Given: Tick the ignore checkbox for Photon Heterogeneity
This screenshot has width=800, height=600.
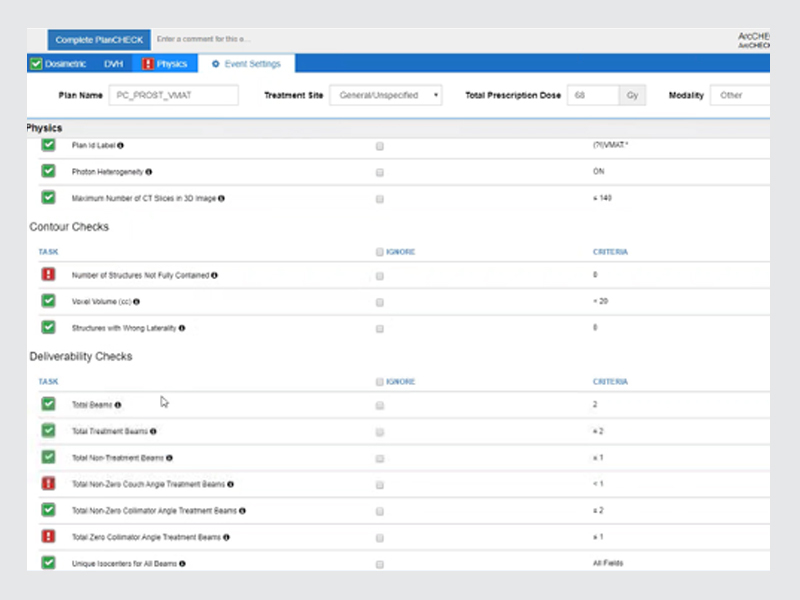Looking at the screenshot, I should (x=380, y=172).
